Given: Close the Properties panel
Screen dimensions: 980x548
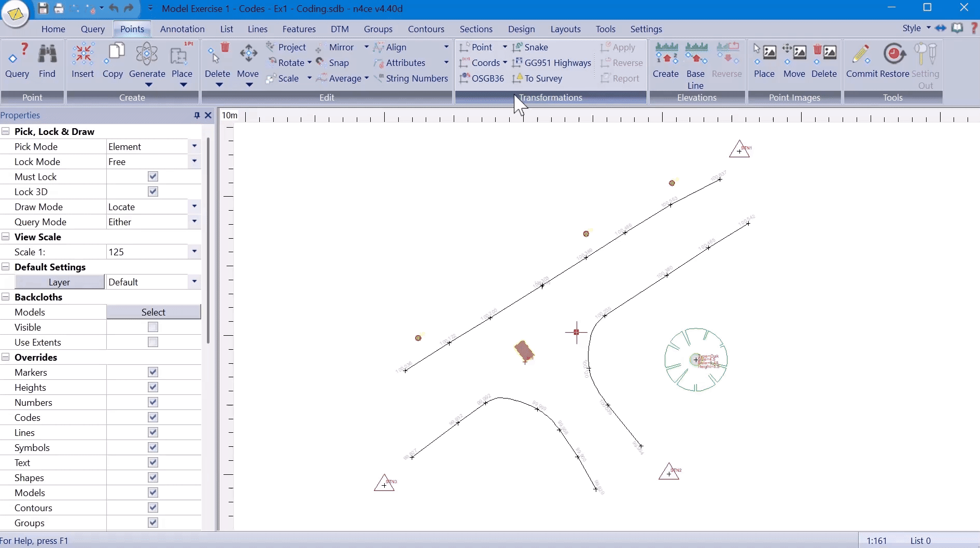Looking at the screenshot, I should point(208,115).
